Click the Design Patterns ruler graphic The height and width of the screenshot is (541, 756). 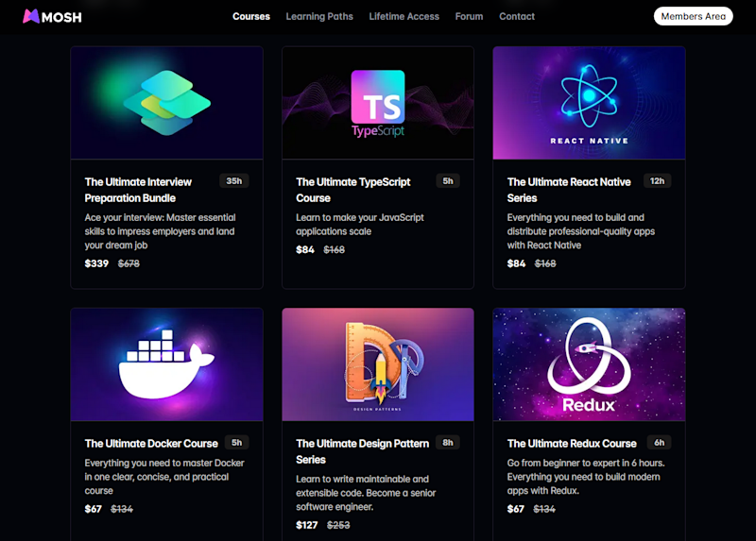(385, 363)
